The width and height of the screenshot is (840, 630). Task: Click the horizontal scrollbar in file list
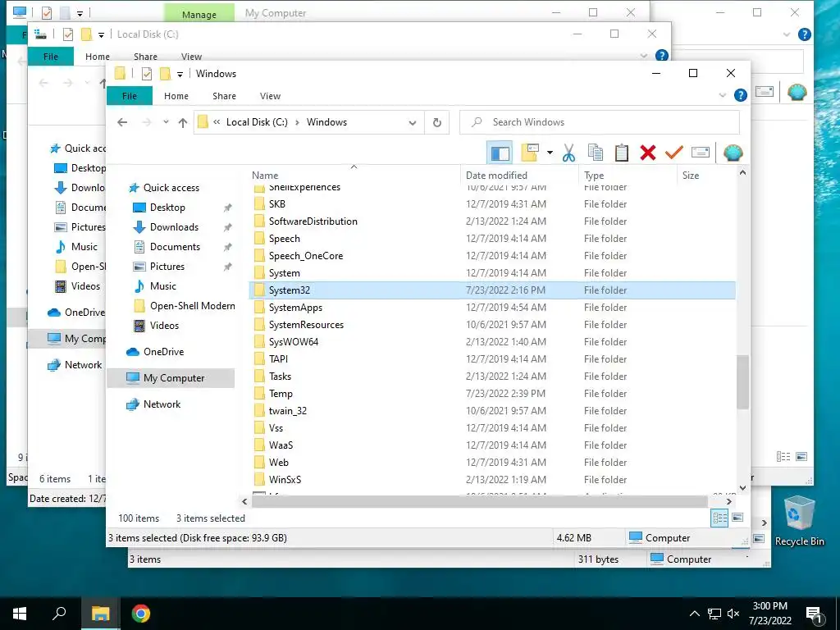pyautogui.click(x=479, y=501)
